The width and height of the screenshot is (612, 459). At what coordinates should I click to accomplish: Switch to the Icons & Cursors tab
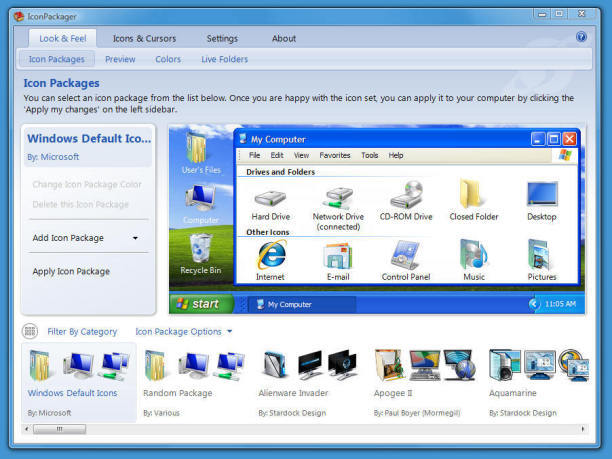point(144,38)
